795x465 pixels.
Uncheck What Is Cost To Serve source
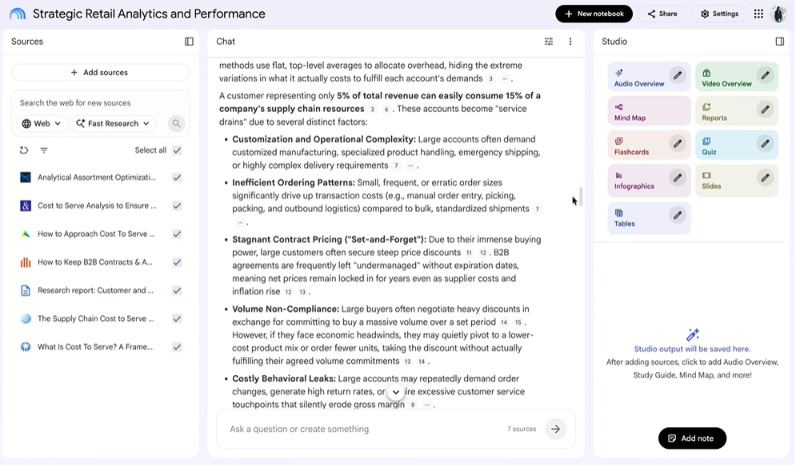tap(177, 347)
